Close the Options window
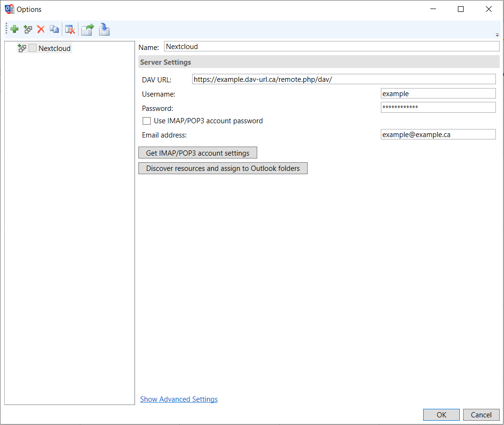504x425 pixels. [x=489, y=9]
